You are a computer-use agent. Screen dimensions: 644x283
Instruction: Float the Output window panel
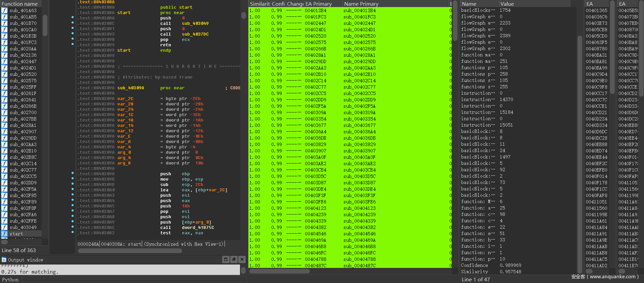[234, 259]
